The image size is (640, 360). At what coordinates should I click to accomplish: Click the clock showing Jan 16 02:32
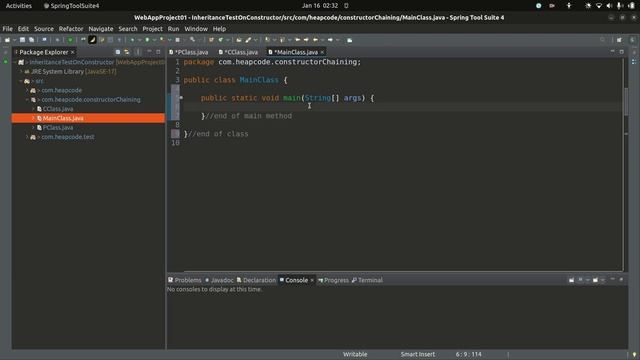(x=320, y=6)
